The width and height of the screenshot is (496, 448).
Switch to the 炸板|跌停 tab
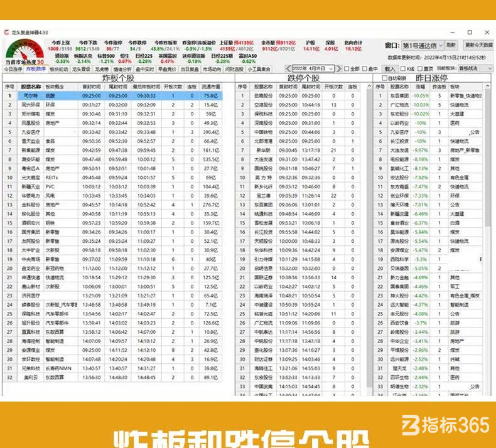pyautogui.click(x=36, y=69)
